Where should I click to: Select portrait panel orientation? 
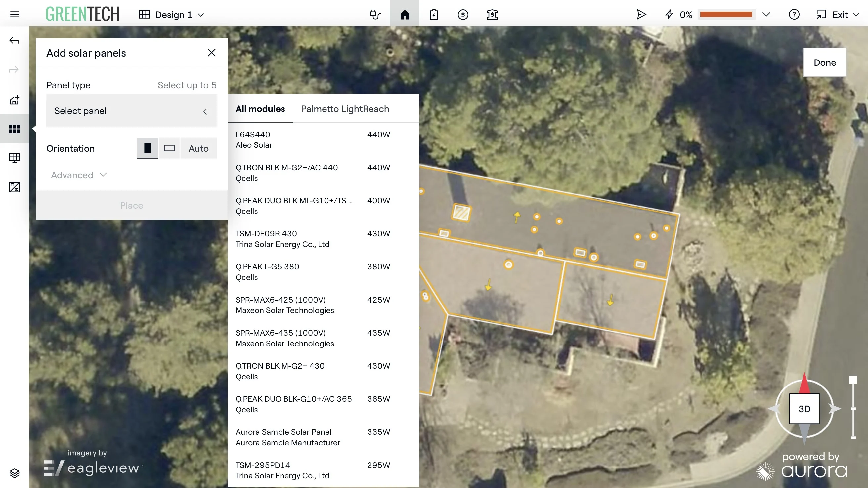[147, 148]
